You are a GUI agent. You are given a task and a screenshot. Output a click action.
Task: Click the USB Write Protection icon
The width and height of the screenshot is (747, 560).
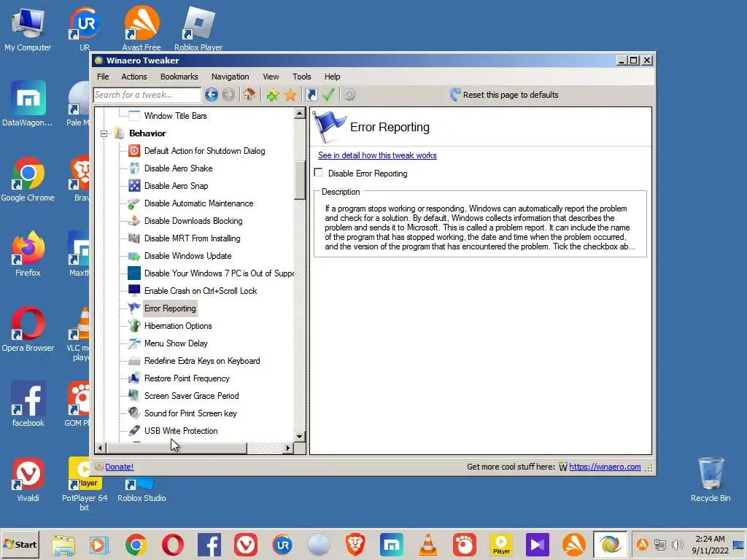pos(134,430)
